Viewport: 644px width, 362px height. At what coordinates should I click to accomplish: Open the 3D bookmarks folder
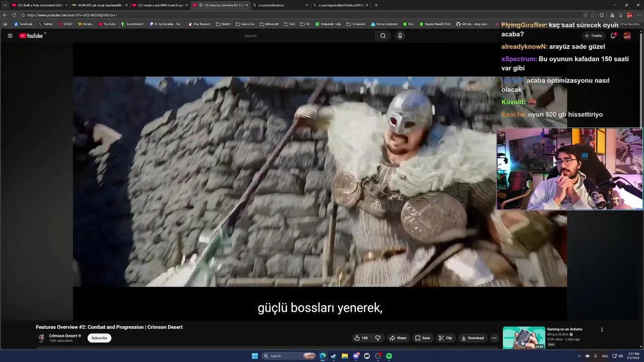tap(305, 24)
